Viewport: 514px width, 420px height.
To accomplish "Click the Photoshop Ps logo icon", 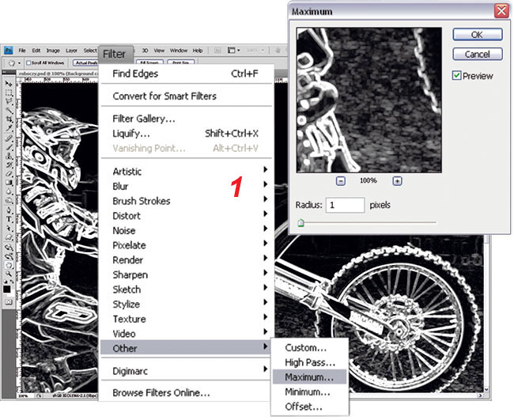I will click(8, 51).
